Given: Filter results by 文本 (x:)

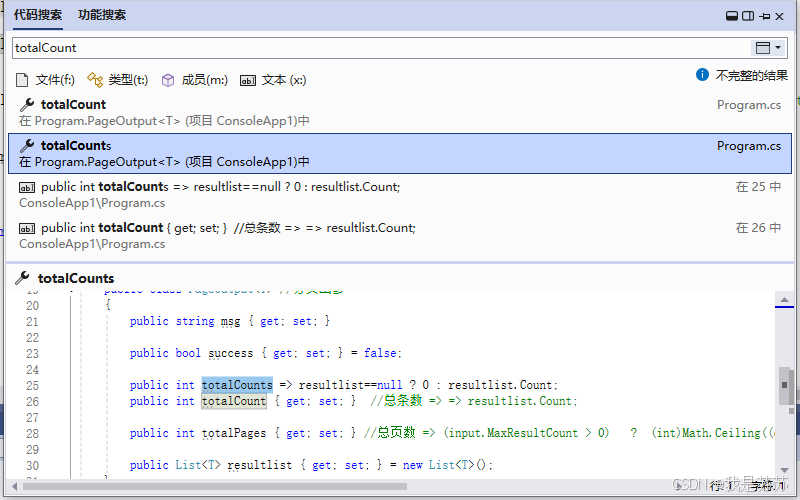Looking at the screenshot, I should pos(273,80).
